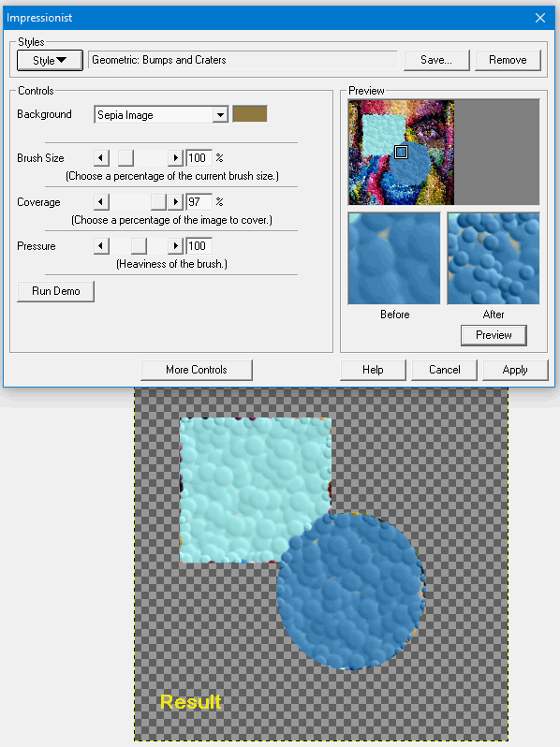Apply the Impressionist effect
Image resolution: width=560 pixels, height=747 pixels.
pyautogui.click(x=515, y=370)
